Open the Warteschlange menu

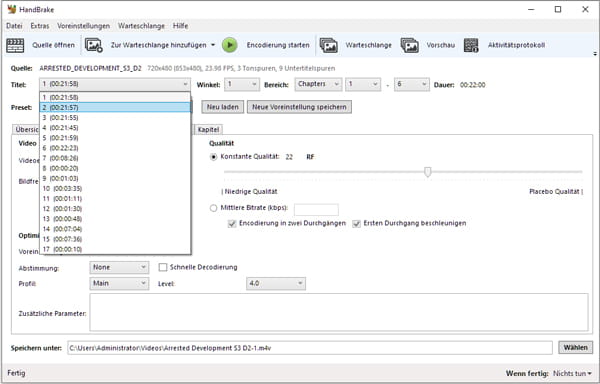click(141, 26)
